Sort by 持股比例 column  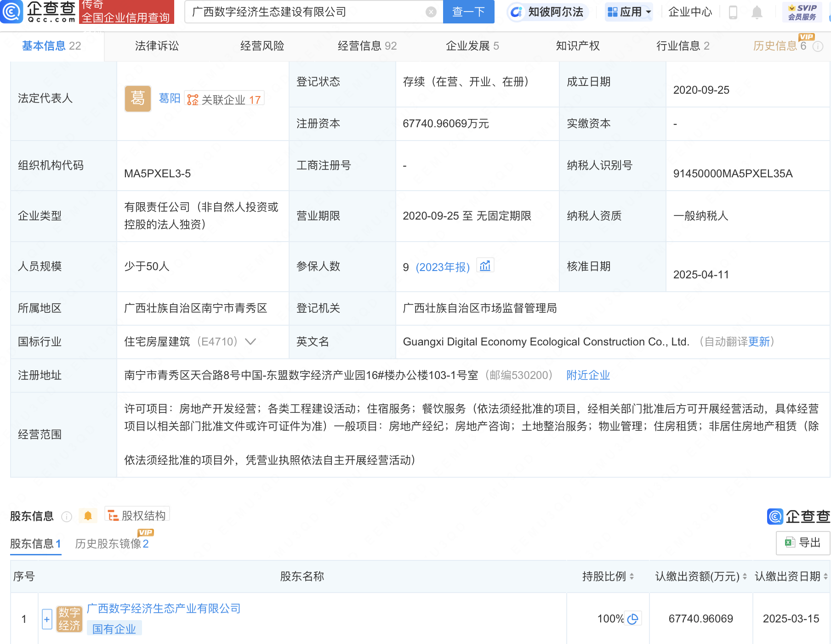pyautogui.click(x=632, y=576)
